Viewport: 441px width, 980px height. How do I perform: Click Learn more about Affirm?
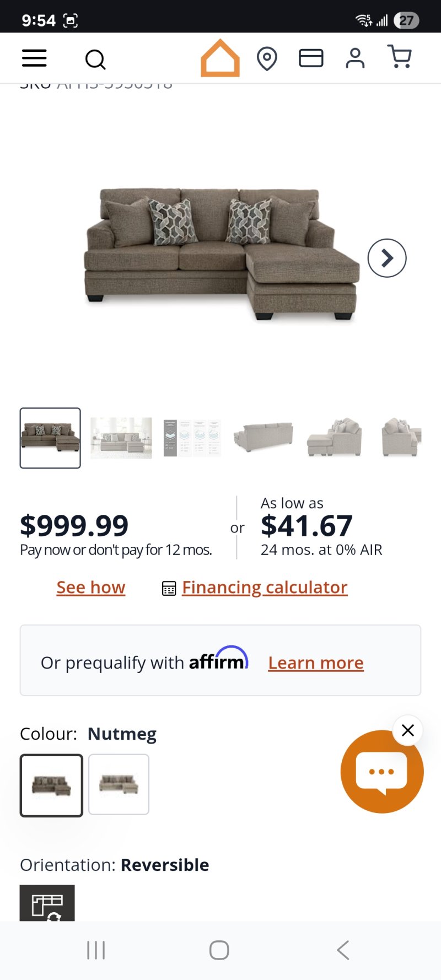pyautogui.click(x=316, y=663)
